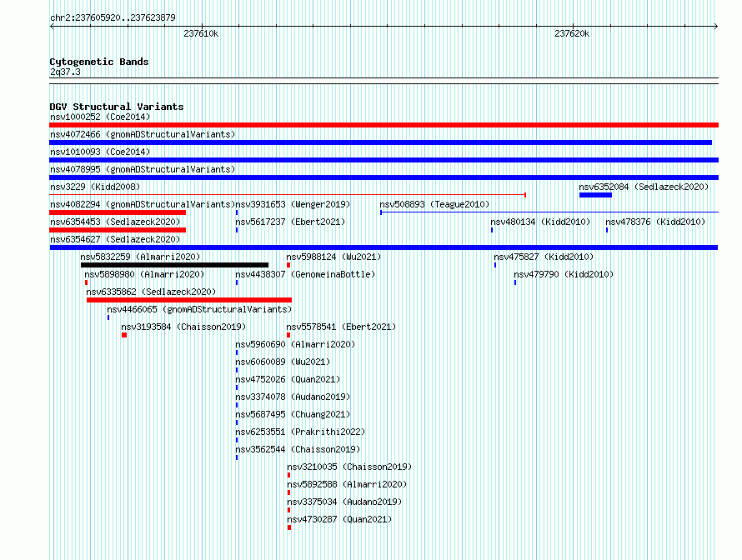Open nsv3374078 (Audano2019) label
This screenshot has height=560, width=742.
293,397
